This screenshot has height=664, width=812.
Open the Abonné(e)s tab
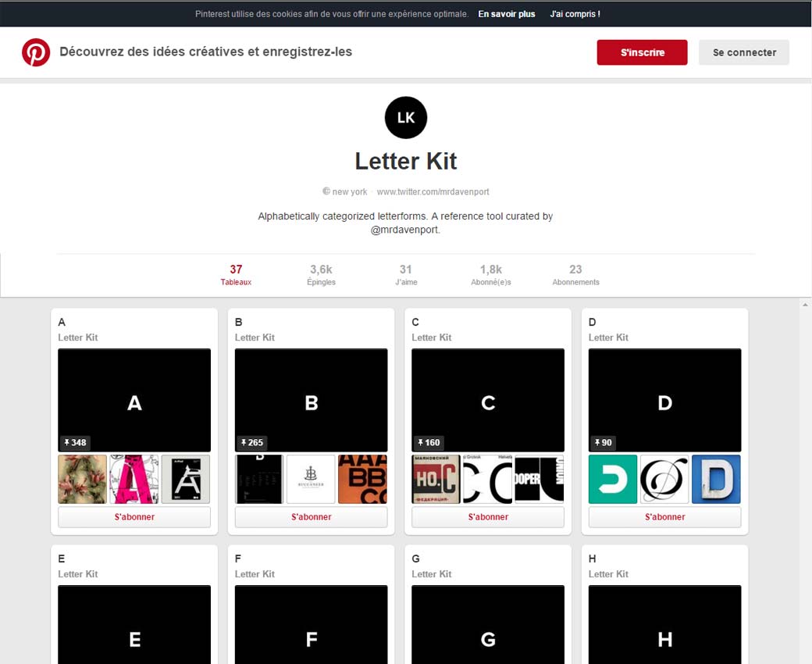point(491,274)
